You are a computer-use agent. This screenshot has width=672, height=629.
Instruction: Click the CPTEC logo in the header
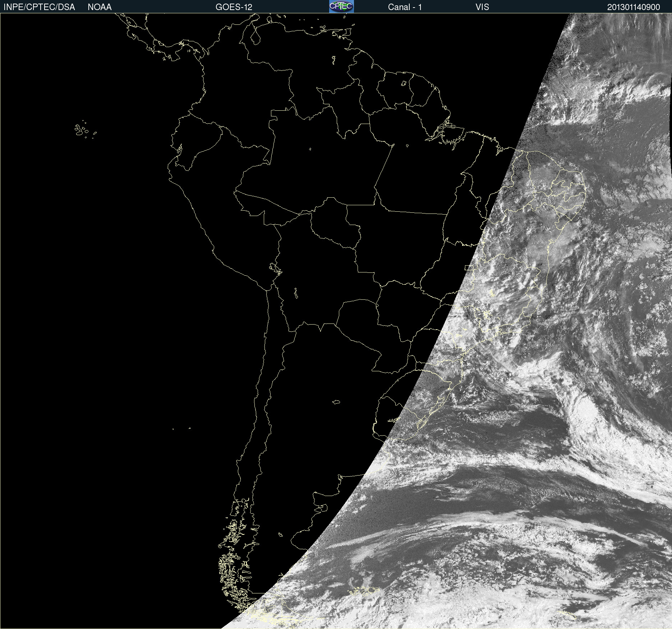(x=341, y=6)
